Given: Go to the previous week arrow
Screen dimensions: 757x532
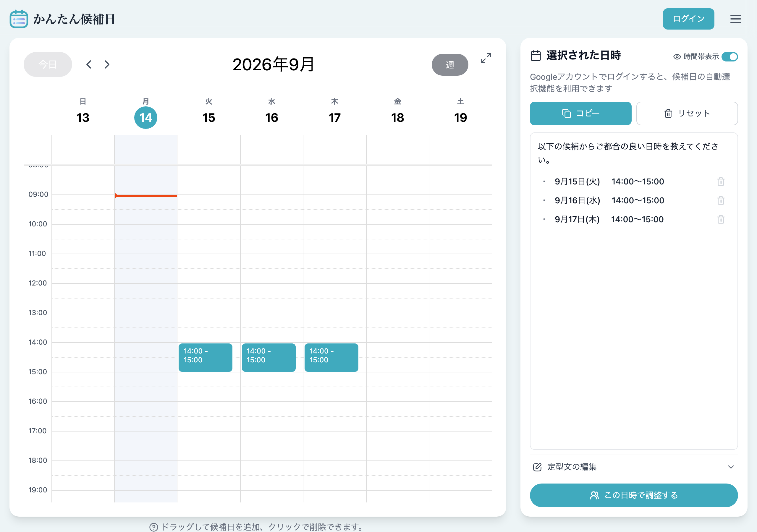Looking at the screenshot, I should (x=89, y=64).
